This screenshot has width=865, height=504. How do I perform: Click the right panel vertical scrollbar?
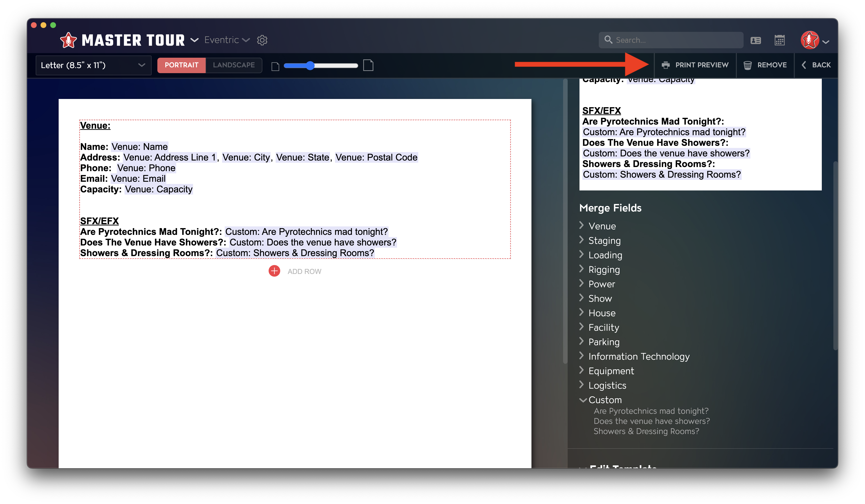[x=835, y=255]
